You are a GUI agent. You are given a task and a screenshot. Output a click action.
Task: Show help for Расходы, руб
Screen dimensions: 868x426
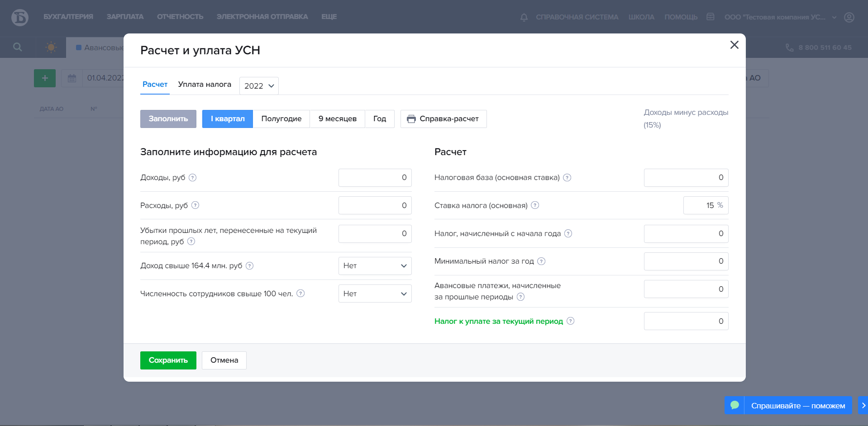pos(195,205)
